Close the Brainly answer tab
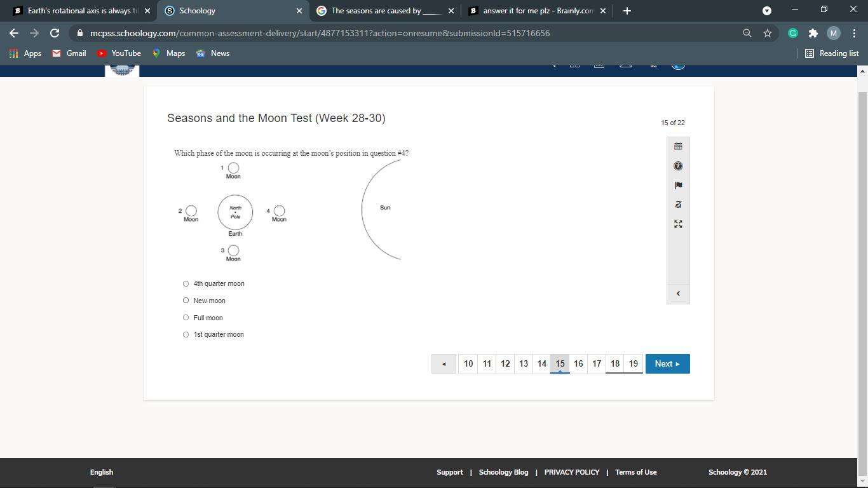868x488 pixels. point(603,11)
